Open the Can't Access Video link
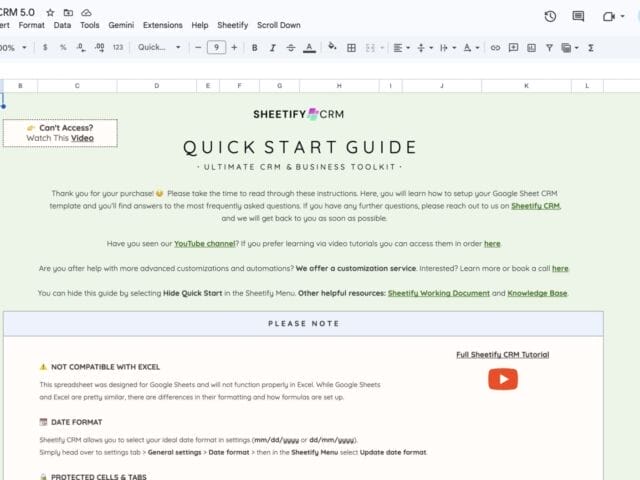 point(82,138)
